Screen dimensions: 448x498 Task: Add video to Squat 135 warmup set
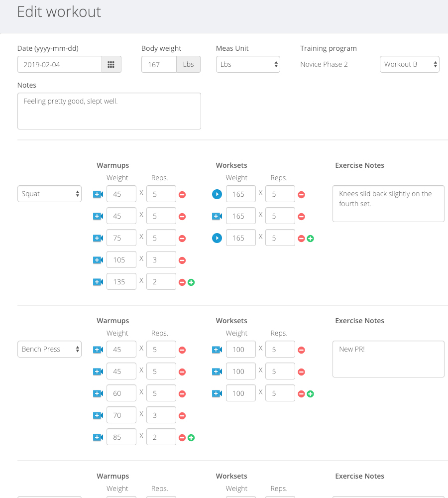[x=98, y=282]
